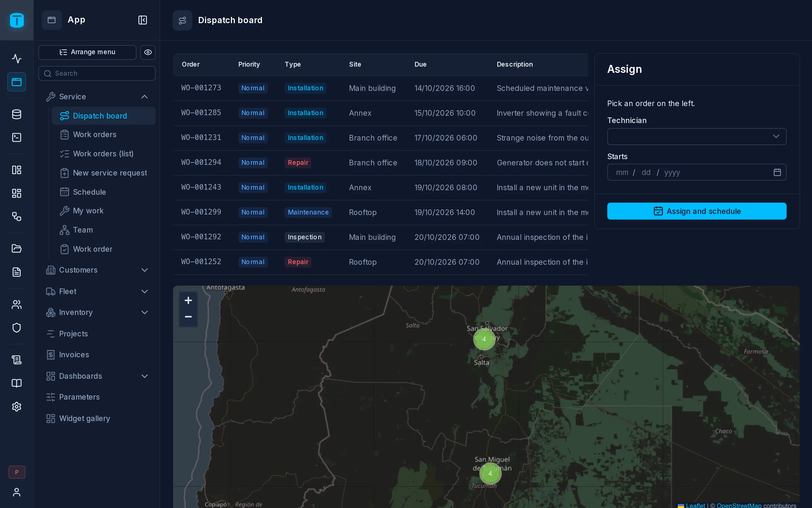Open the terminal console icon in left rail
The image size is (812, 508).
pyautogui.click(x=16, y=137)
